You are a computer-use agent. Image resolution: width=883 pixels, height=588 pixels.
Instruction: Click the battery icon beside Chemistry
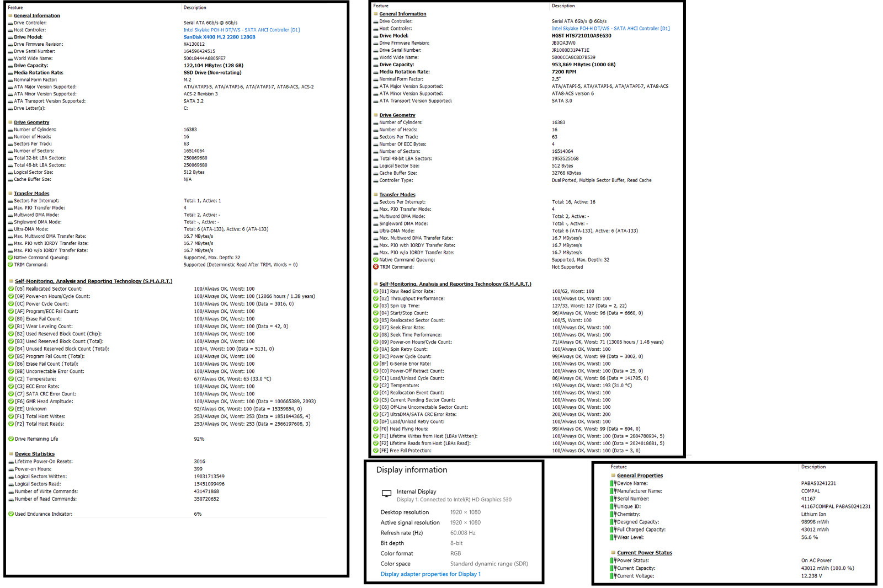point(613,514)
